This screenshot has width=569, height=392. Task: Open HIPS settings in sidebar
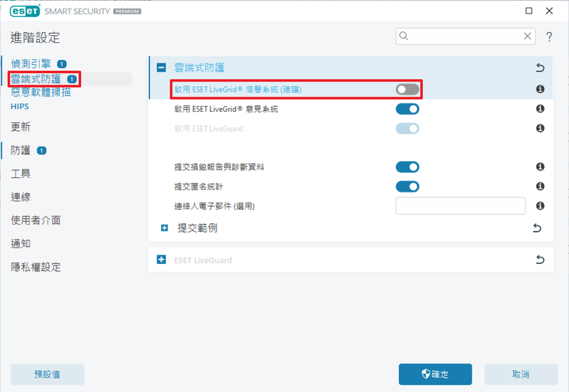(19, 107)
